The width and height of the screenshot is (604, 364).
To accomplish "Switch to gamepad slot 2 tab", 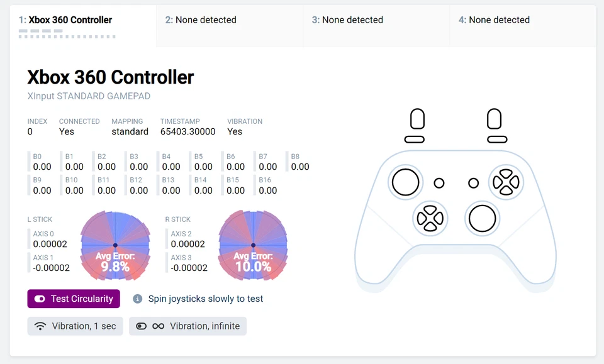I will pos(230,26).
